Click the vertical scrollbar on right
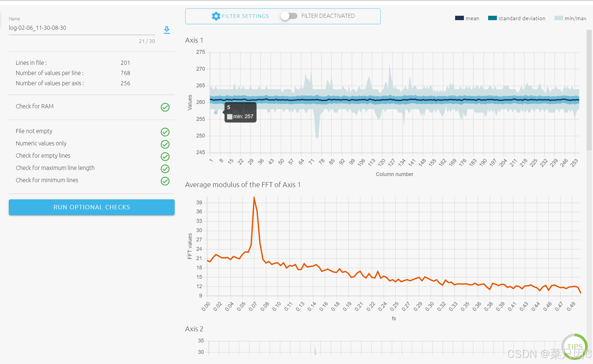593x364 pixels. [x=589, y=90]
